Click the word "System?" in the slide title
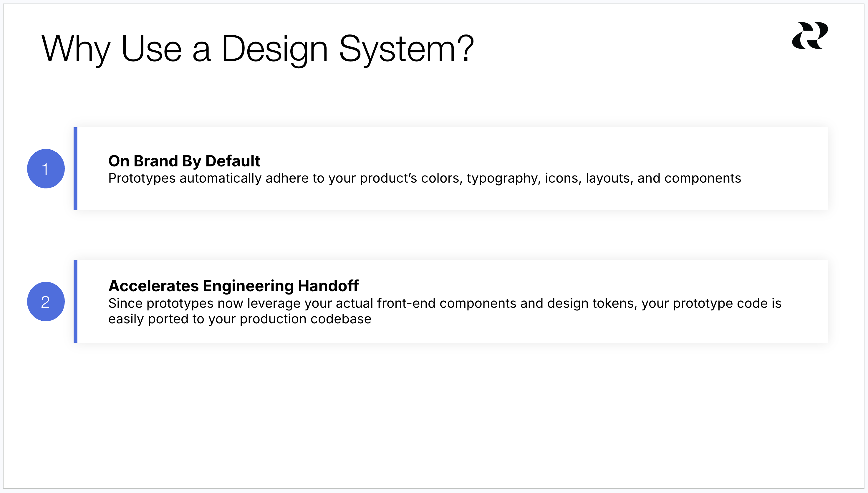 click(x=406, y=50)
